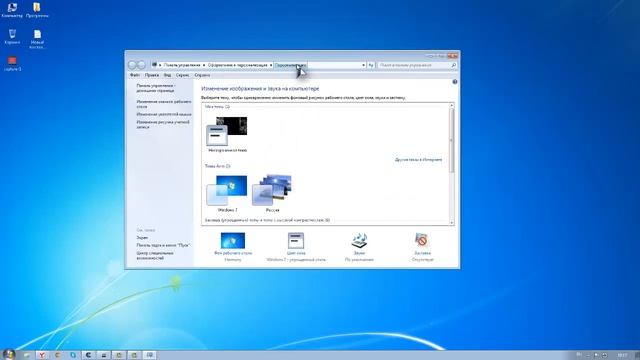
Task: Expand arrow after Оформление и персонализация breadcrumb
Action: coord(271,65)
